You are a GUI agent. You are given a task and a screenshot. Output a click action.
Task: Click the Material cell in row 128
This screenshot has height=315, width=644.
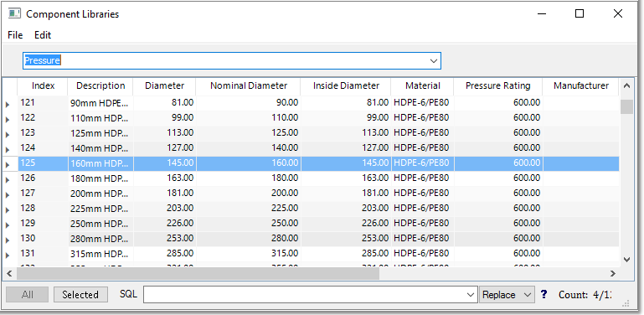click(423, 209)
